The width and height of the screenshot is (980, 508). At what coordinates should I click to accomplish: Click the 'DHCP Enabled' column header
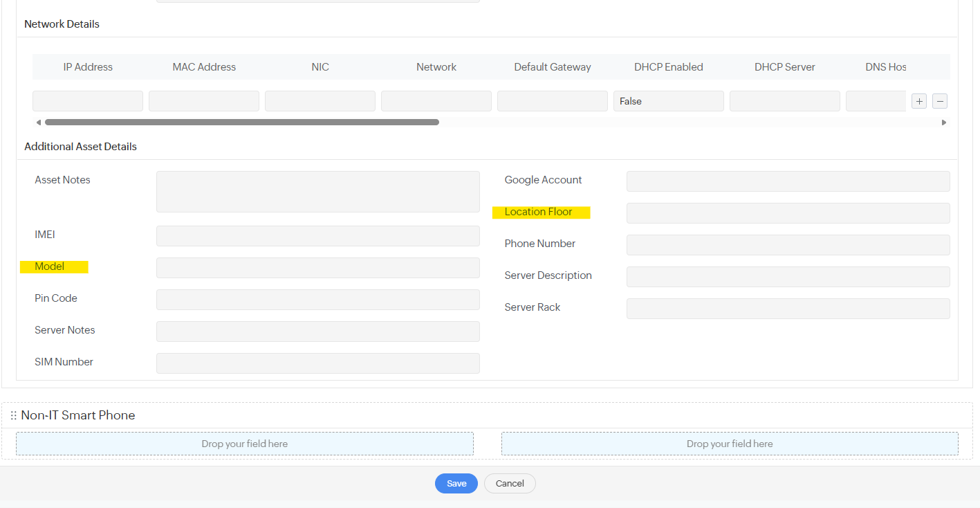pyautogui.click(x=669, y=67)
